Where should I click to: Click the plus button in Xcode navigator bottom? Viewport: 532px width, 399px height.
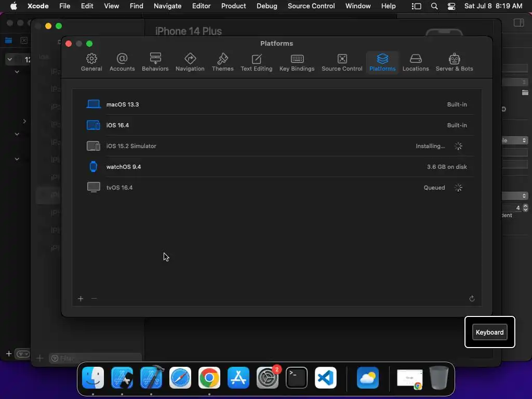[9, 354]
